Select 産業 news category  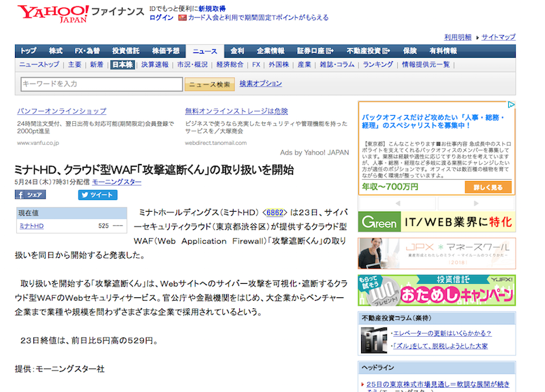(x=305, y=65)
